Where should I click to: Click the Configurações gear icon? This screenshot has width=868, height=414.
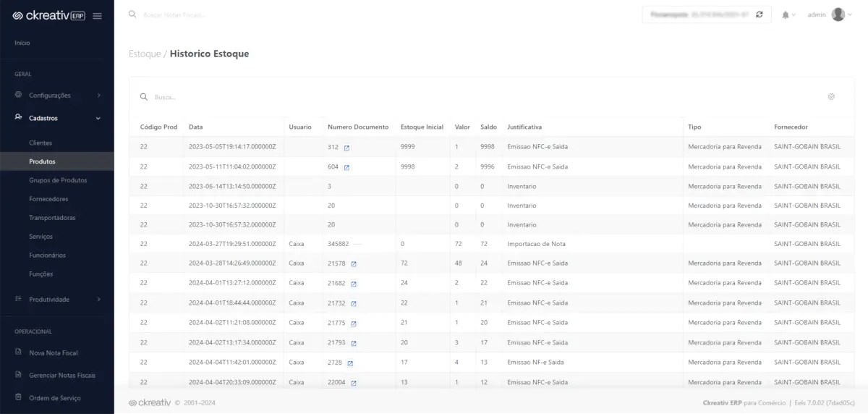click(19, 95)
